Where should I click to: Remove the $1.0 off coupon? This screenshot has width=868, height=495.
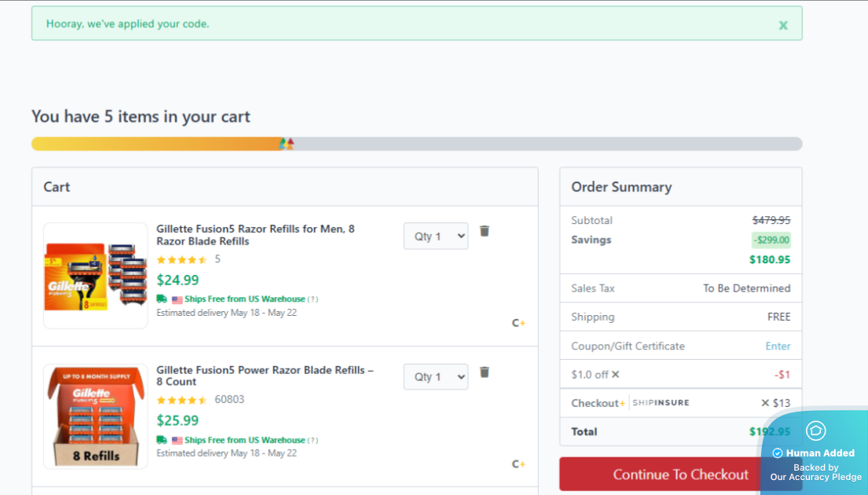pos(616,374)
